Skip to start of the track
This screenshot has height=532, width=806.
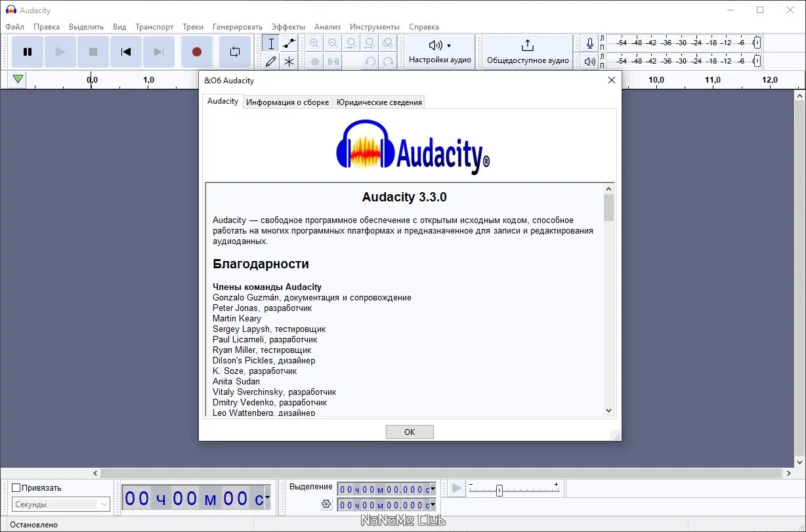point(126,52)
